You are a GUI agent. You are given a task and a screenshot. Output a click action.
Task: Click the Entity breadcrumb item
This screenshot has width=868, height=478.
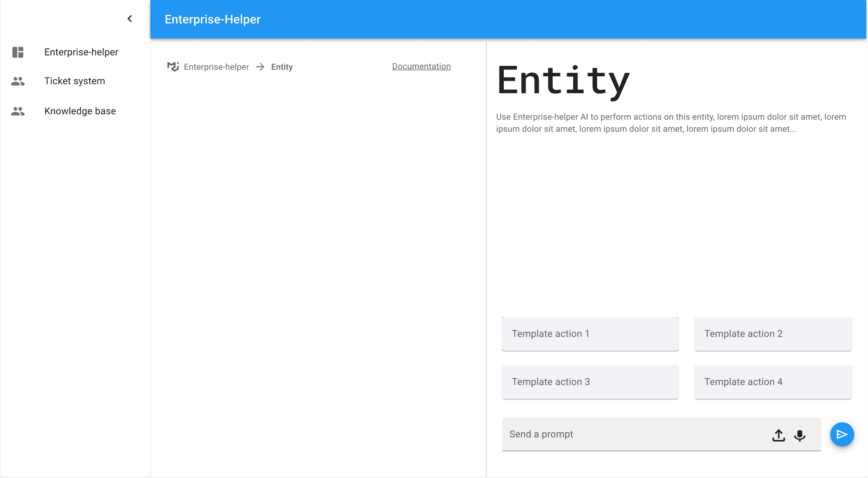pyautogui.click(x=282, y=67)
